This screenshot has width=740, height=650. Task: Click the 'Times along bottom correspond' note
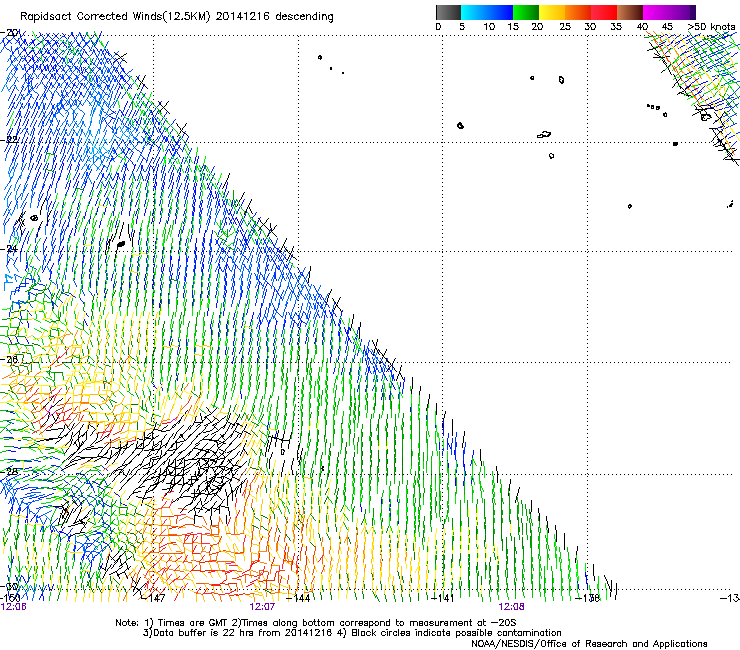pos(316,623)
